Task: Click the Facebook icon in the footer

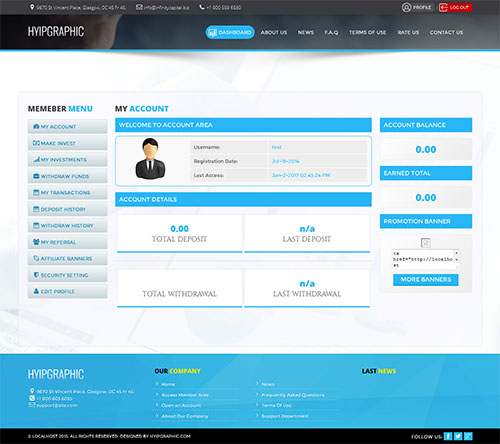Action: click(x=448, y=436)
